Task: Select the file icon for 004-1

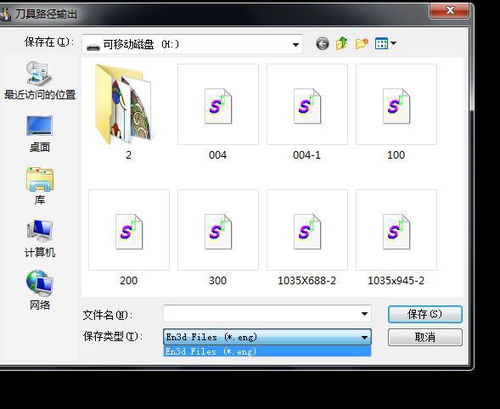Action: point(307,106)
